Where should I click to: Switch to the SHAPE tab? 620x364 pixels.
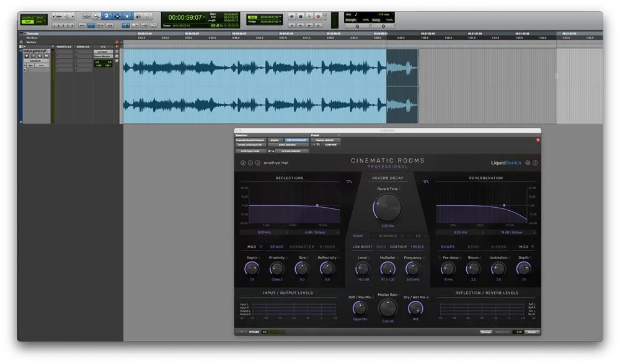(x=448, y=247)
